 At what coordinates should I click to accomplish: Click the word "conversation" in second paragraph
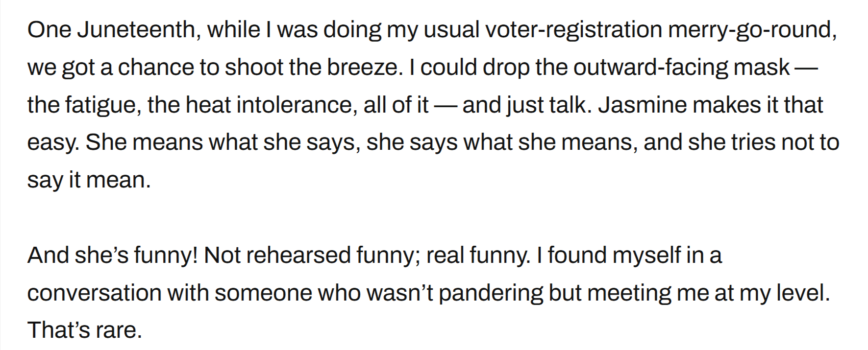click(x=94, y=293)
